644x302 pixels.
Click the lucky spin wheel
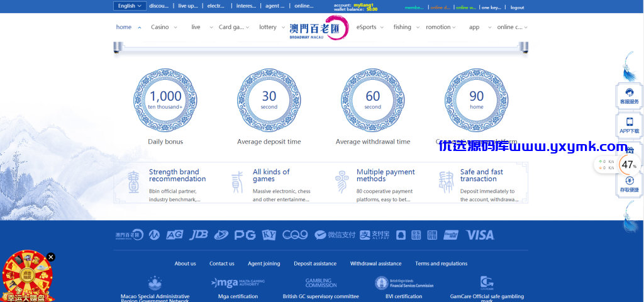(x=27, y=276)
